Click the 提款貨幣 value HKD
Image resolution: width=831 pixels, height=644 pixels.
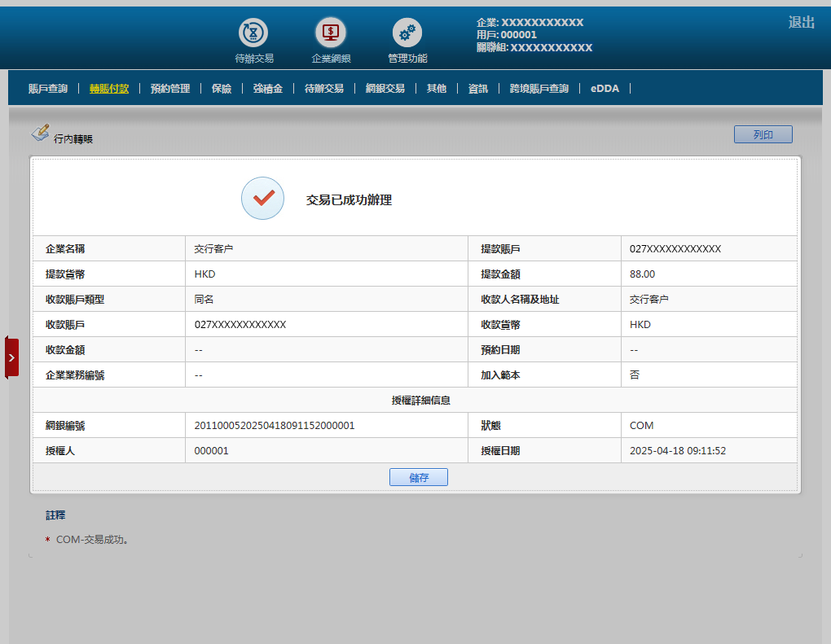point(204,274)
